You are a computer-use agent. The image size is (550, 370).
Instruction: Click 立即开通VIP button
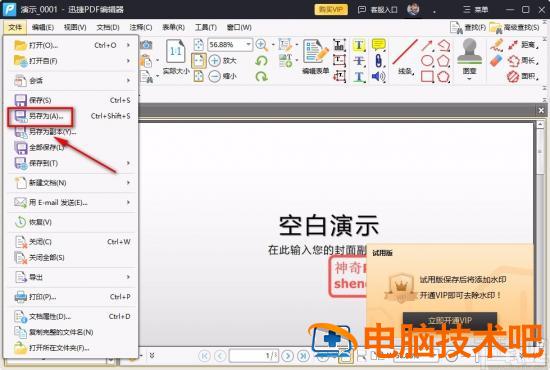point(450,321)
